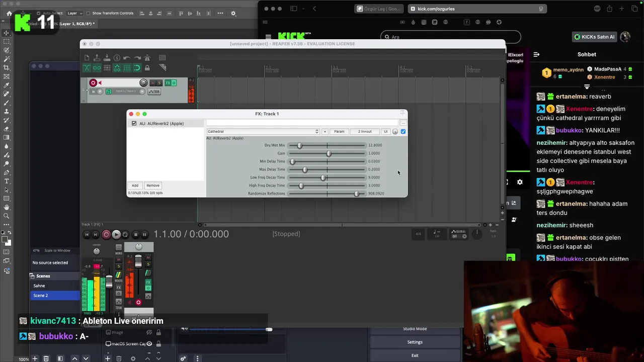Toggle the UI button in FX window

tap(386, 132)
